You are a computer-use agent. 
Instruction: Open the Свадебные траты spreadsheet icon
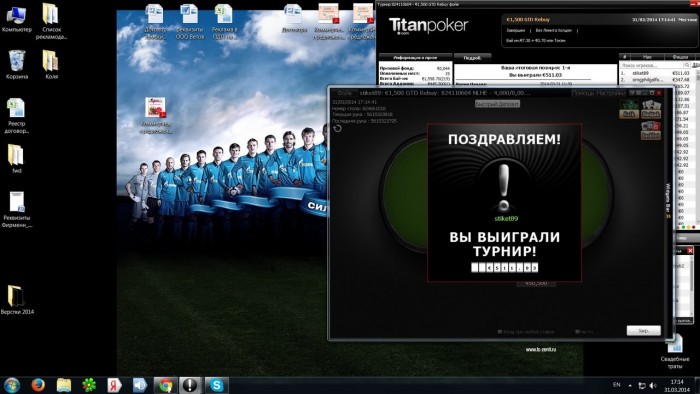point(675,352)
